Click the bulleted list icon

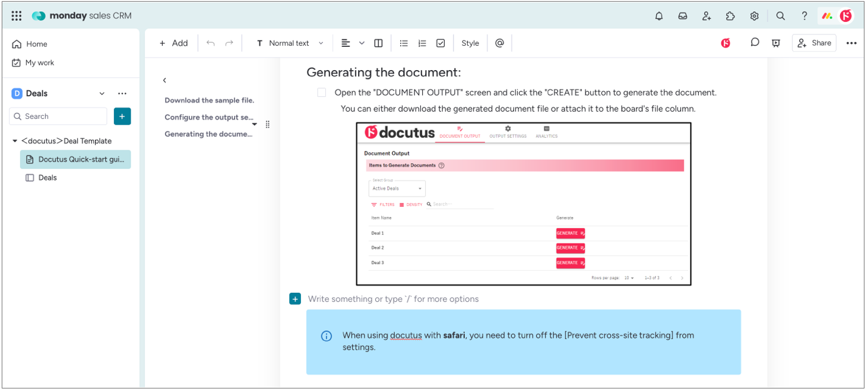click(x=404, y=43)
